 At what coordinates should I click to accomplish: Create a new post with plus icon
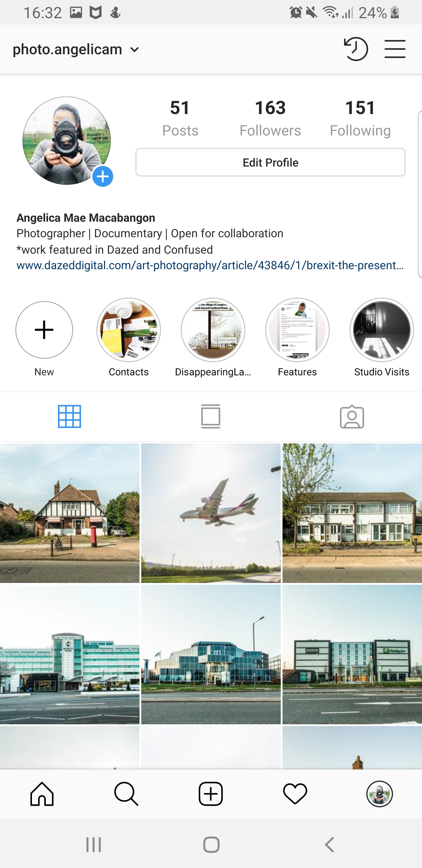tap(211, 794)
